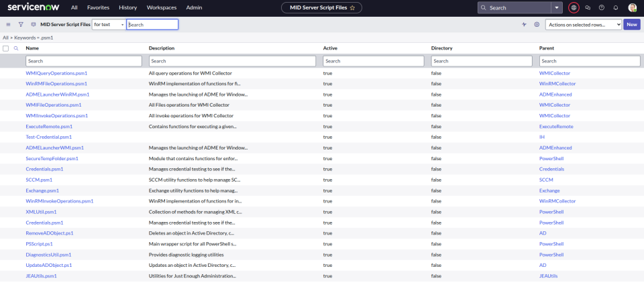The width and height of the screenshot is (644, 293).
Task: Open SCCM.psm1 record
Action: 39,180
